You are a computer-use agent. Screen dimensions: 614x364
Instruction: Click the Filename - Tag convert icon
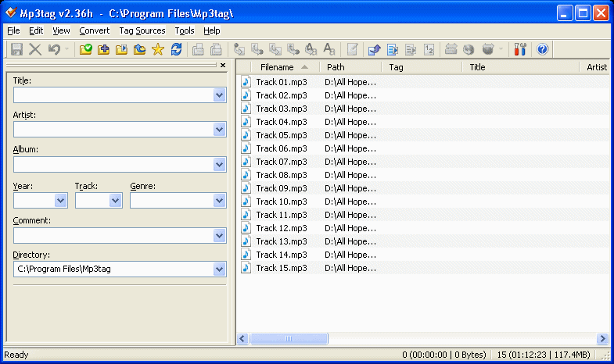(x=257, y=49)
